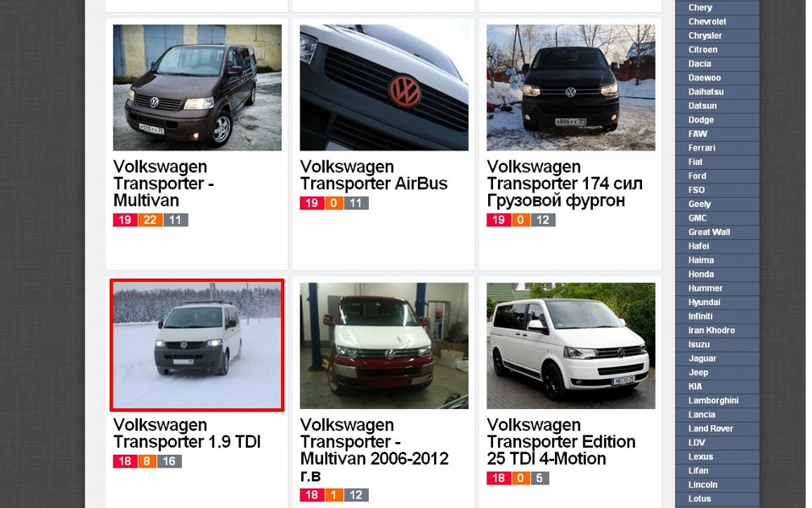Click the black Transporter 174 сил photo
The width and height of the screenshot is (812, 508).
571,87
